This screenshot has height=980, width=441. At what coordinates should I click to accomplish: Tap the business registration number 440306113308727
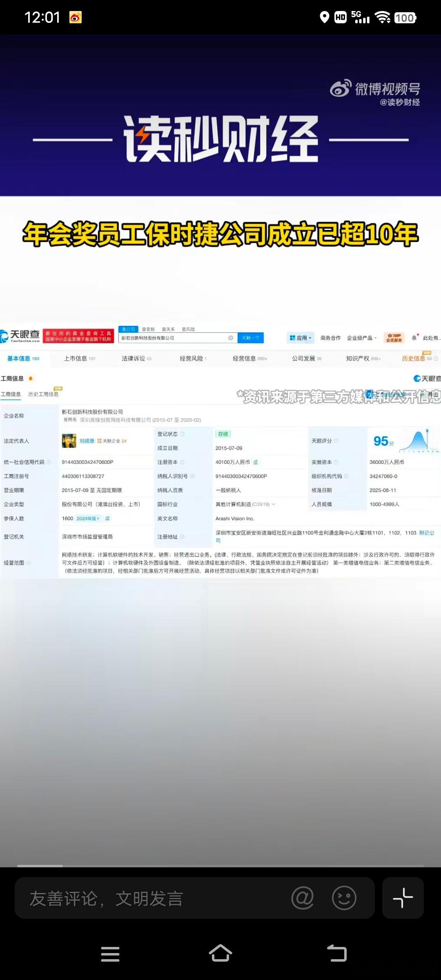pos(83,476)
